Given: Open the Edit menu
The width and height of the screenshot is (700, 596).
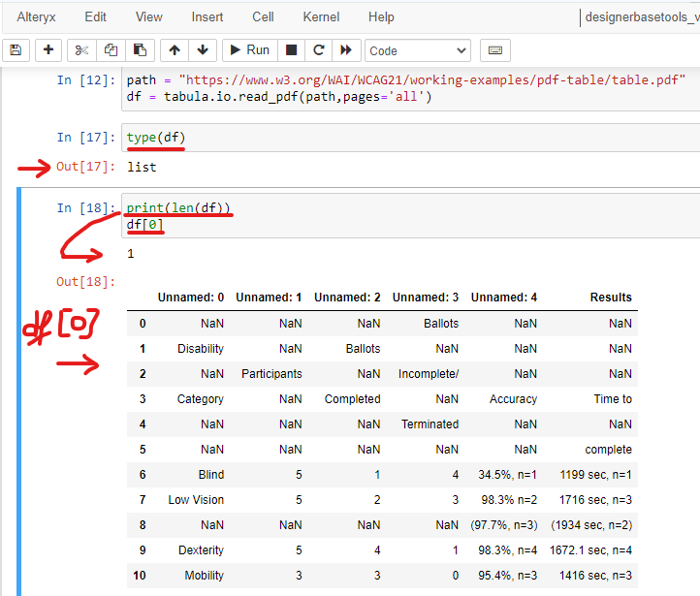Looking at the screenshot, I should (95, 16).
